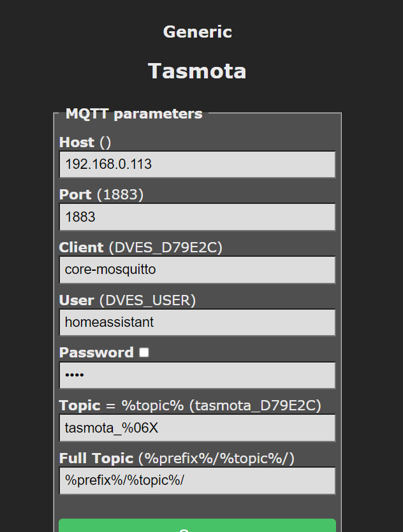Click the bold Full Topic label
Screen dimensions: 403x532
click(96, 458)
